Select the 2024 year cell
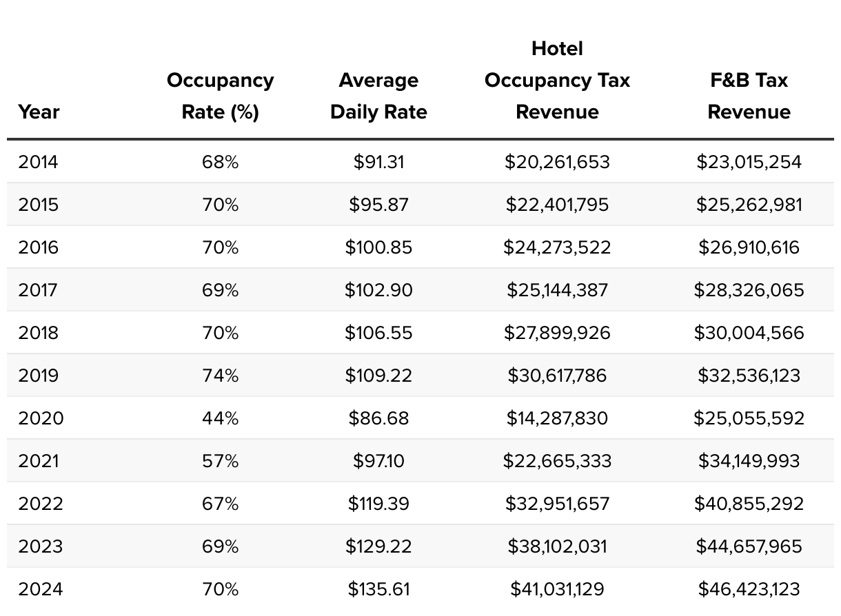Screen dimensions: 841x616 (x=40, y=589)
